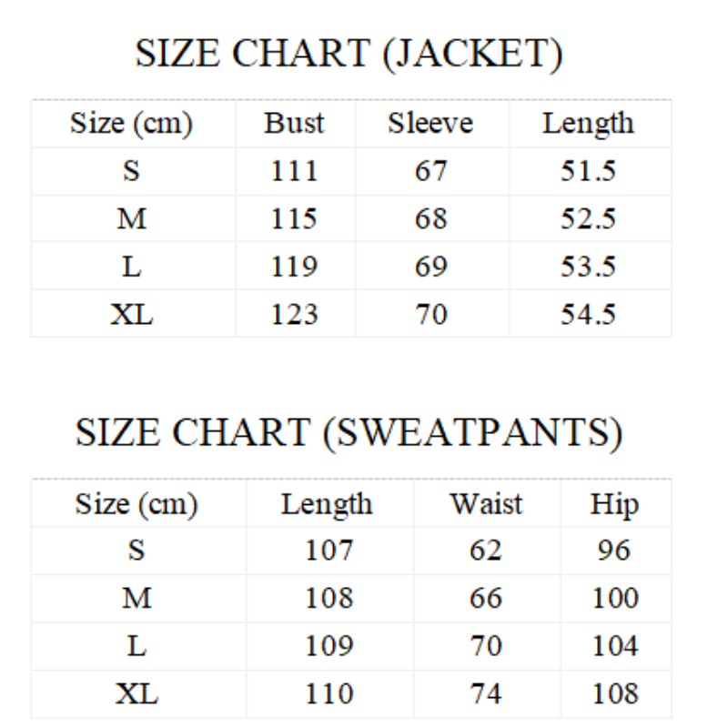The width and height of the screenshot is (728, 728).
Task: Select the sweatpants hip value 96
Action: (614, 551)
